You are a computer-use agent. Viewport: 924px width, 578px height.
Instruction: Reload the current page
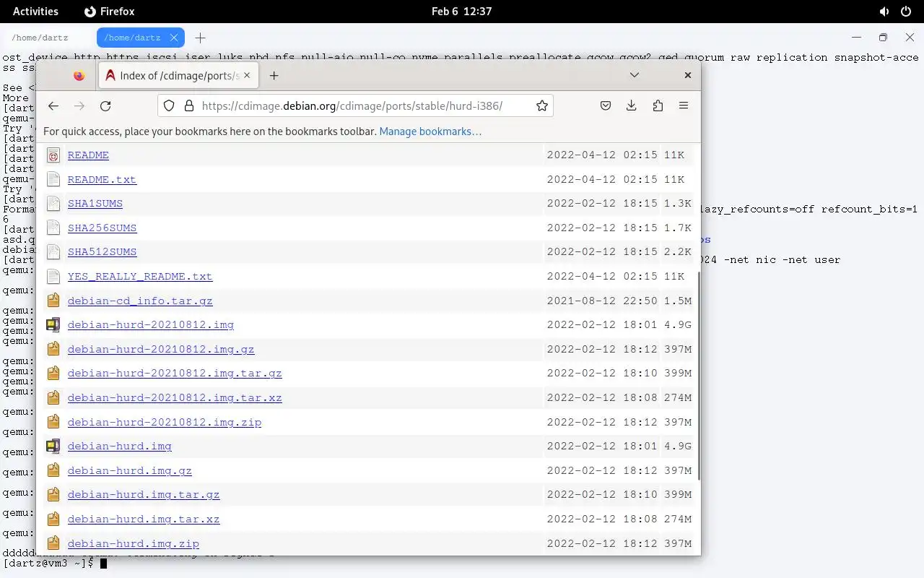point(105,105)
